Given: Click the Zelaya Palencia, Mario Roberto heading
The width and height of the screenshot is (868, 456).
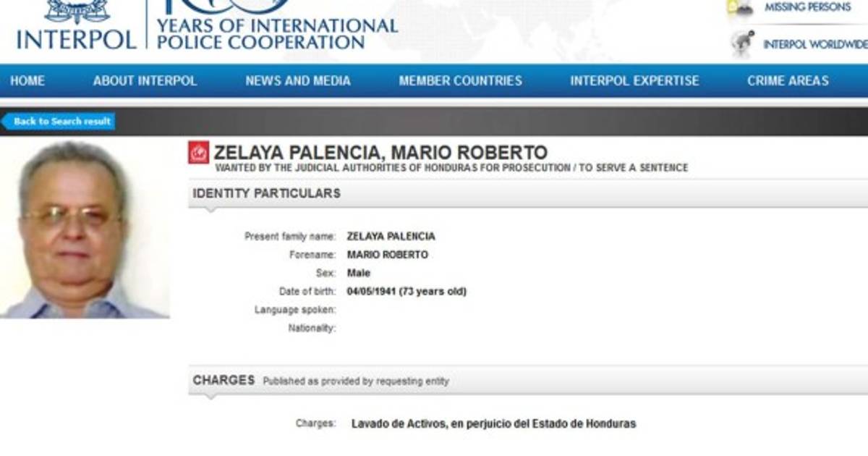Looking at the screenshot, I should [x=380, y=153].
